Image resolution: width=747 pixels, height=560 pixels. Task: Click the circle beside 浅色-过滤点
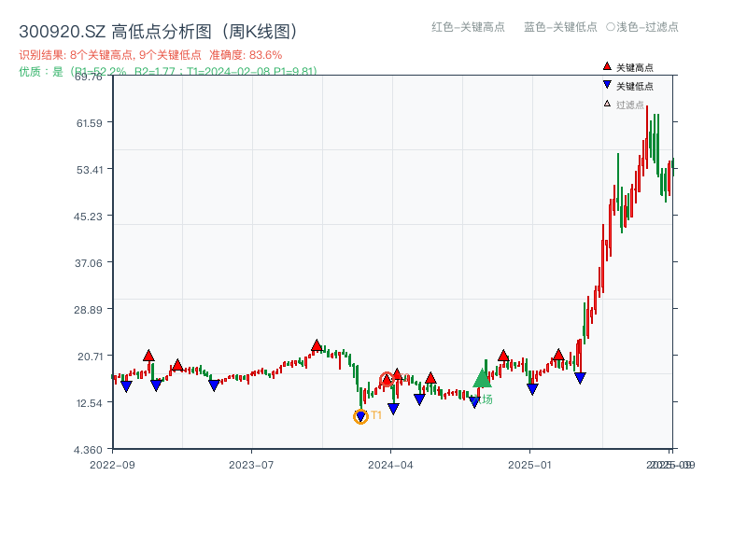tap(611, 27)
